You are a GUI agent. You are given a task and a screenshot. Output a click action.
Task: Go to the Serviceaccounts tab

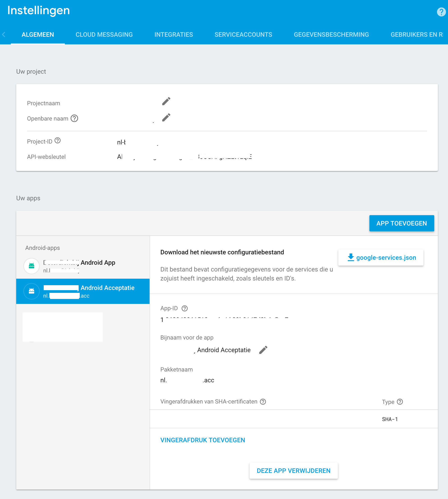(243, 34)
